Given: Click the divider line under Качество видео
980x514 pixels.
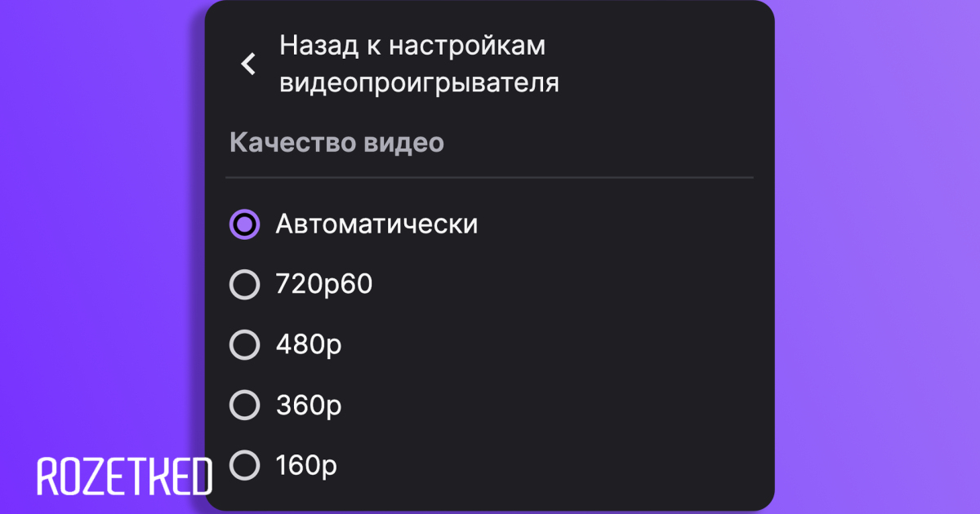Looking at the screenshot, I should (488, 177).
